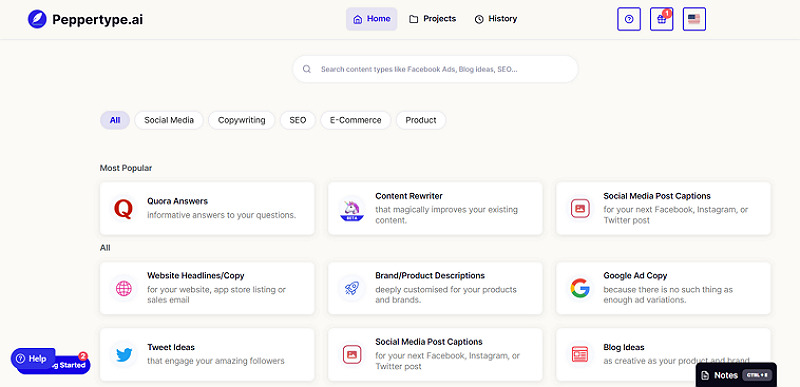Filter by Social Media category
The image size is (800, 387).
[169, 120]
